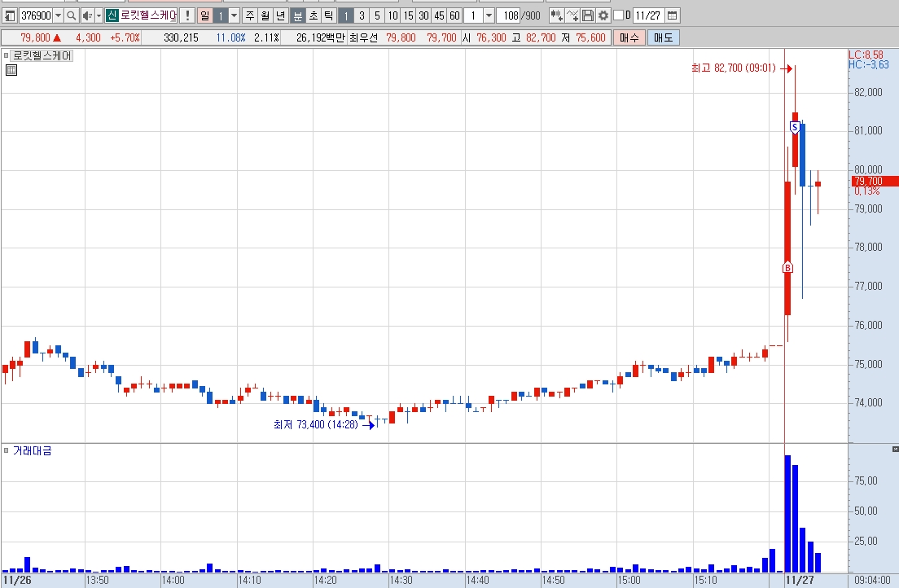
Task: Click the 로킷헬스케어 stock name field
Action: pyautogui.click(x=148, y=15)
